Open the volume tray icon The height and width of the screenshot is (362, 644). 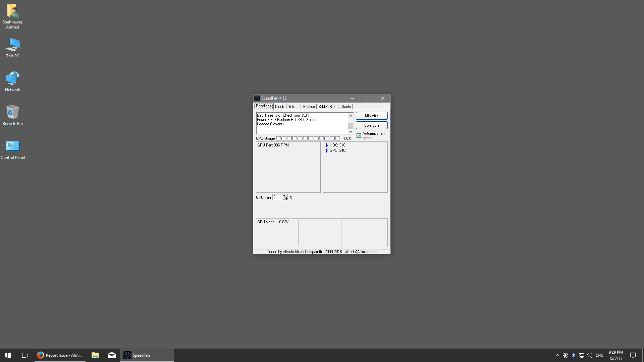pos(590,355)
